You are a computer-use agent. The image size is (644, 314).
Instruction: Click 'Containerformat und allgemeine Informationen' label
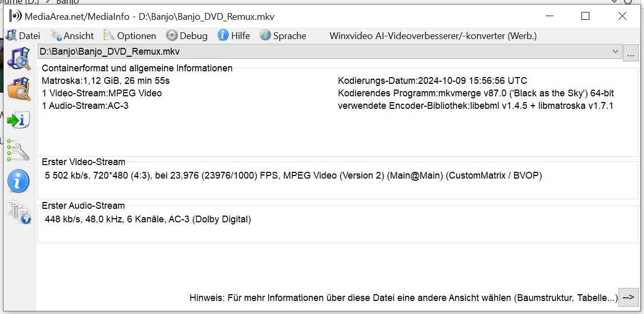137,68
